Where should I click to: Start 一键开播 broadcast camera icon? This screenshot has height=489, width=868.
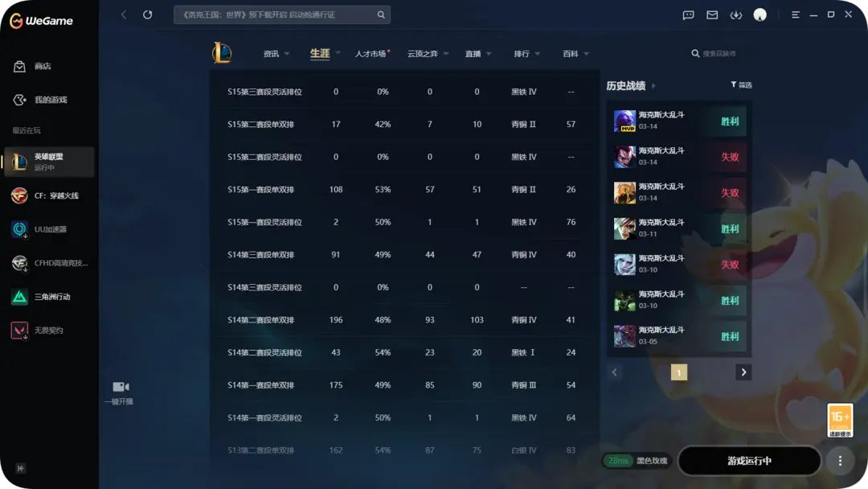[121, 387]
